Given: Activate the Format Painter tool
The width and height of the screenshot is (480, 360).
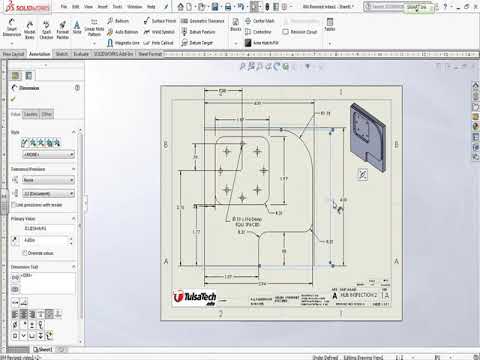Looking at the screenshot, I should point(62,29).
